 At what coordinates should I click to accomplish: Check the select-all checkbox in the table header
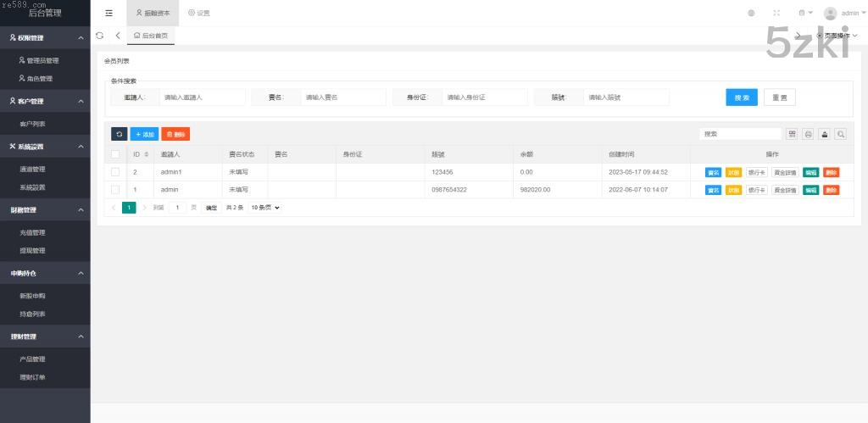coord(115,154)
